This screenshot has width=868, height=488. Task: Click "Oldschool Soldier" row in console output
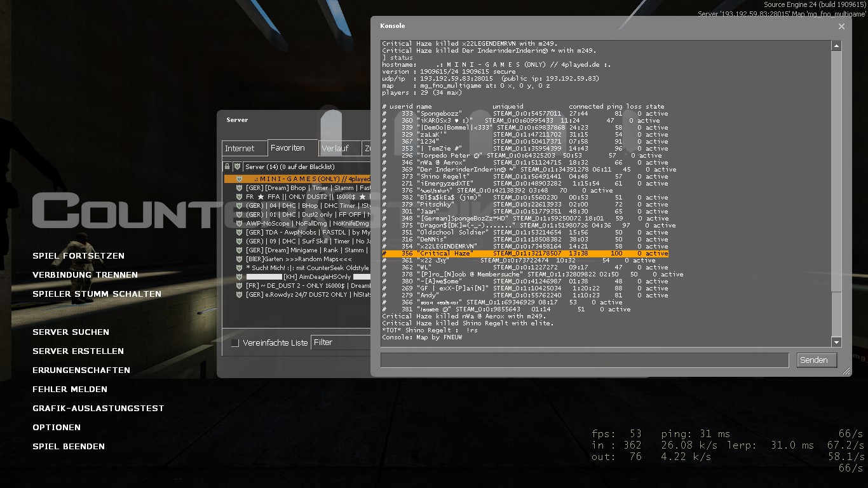coord(525,233)
